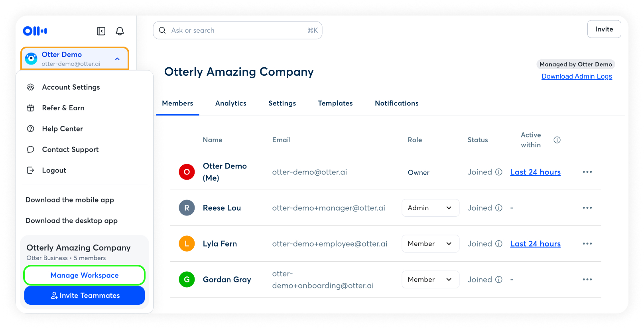This screenshot has width=644, height=329.
Task: Collapse the sidebar with the panel icon
Action: click(101, 31)
